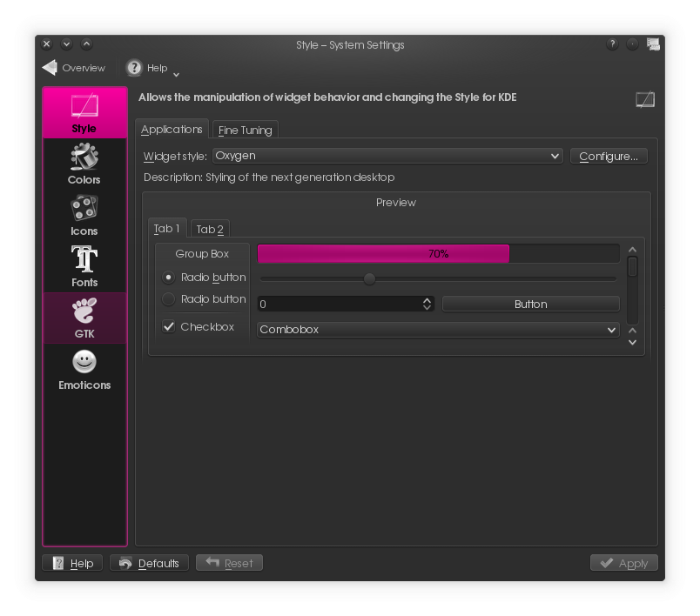Open the Emoticons settings module

point(84,370)
